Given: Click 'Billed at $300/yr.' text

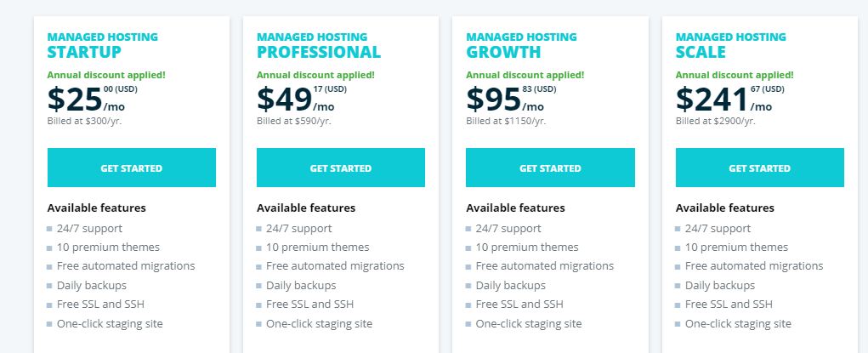Looking at the screenshot, I should pyautogui.click(x=84, y=121).
